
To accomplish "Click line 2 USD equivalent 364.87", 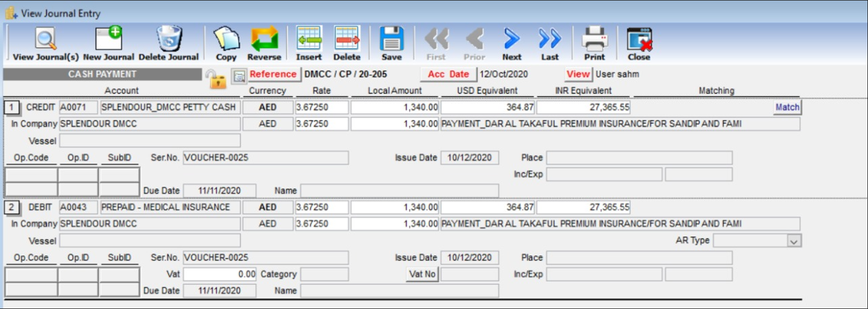I will pos(488,207).
